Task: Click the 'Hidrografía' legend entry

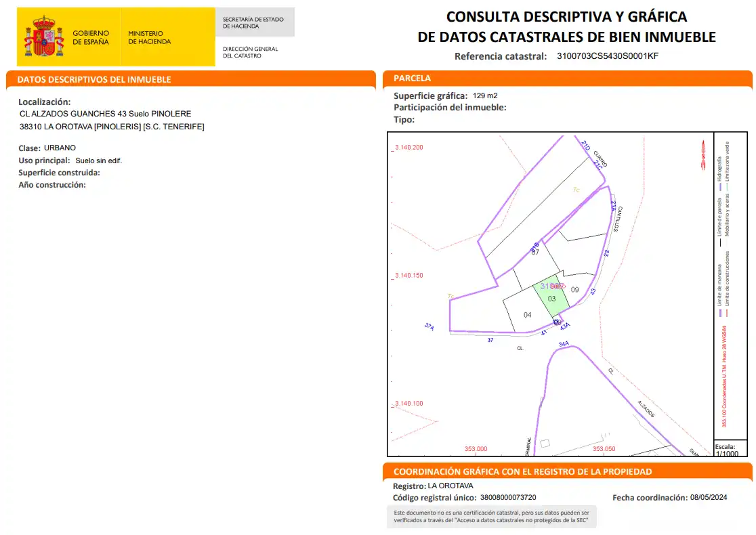Action: tap(719, 173)
